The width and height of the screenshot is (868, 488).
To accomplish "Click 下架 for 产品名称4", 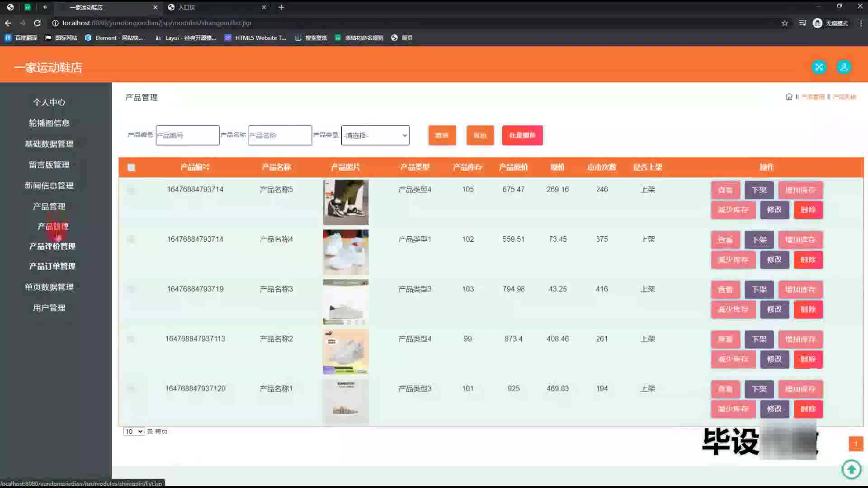I will coord(759,240).
